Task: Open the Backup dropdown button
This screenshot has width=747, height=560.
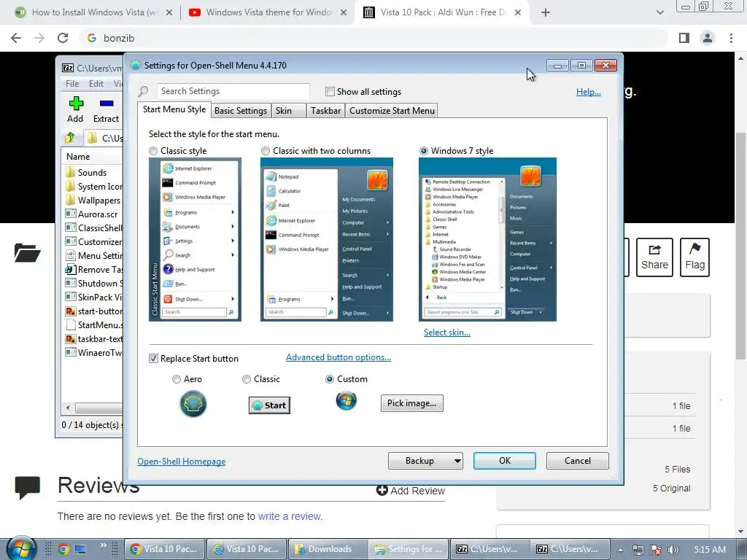Action: [425, 461]
